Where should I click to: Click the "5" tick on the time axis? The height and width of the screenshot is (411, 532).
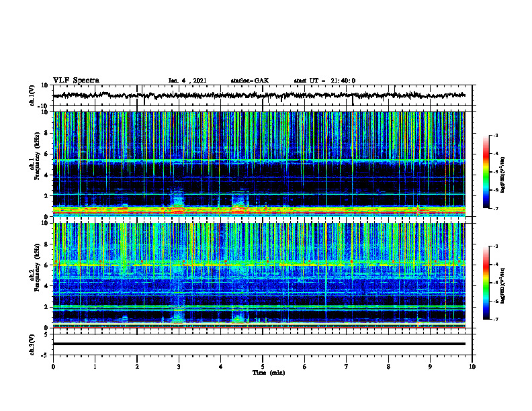pyautogui.click(x=263, y=367)
